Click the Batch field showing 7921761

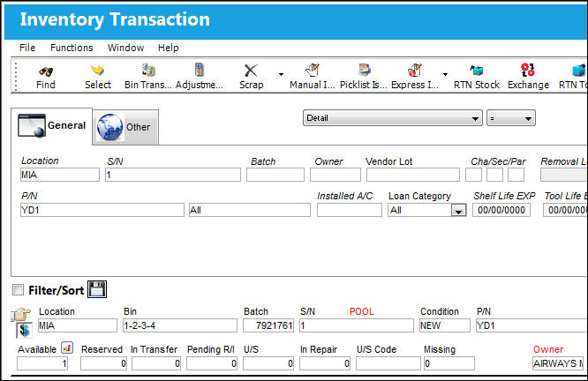268,325
